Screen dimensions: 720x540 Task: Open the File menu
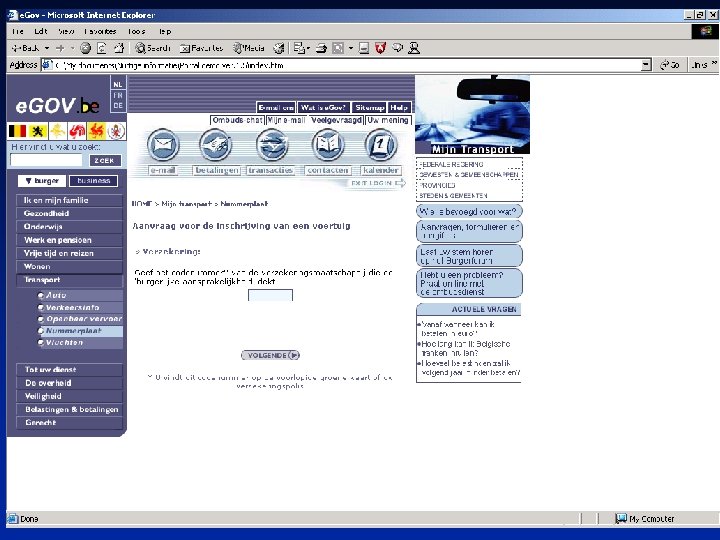point(17,31)
